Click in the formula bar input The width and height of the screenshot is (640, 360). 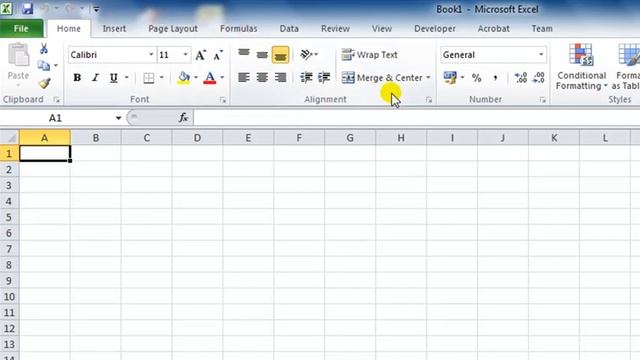[x=416, y=118]
